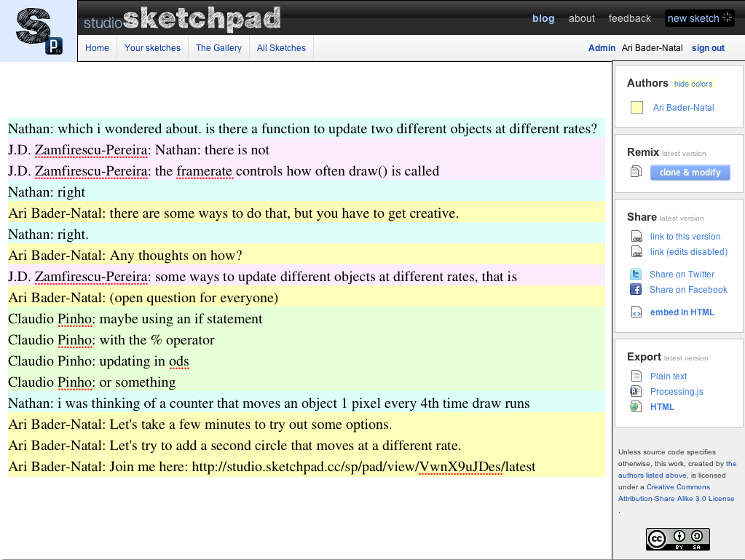This screenshot has width=745, height=560.
Task: Click the line 'or something'
Action: pos(307,382)
